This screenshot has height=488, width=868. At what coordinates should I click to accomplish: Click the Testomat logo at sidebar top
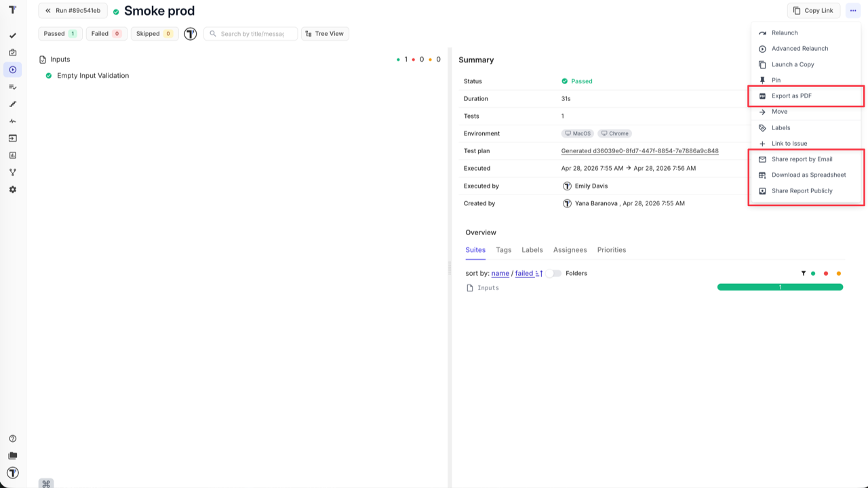click(x=12, y=9)
